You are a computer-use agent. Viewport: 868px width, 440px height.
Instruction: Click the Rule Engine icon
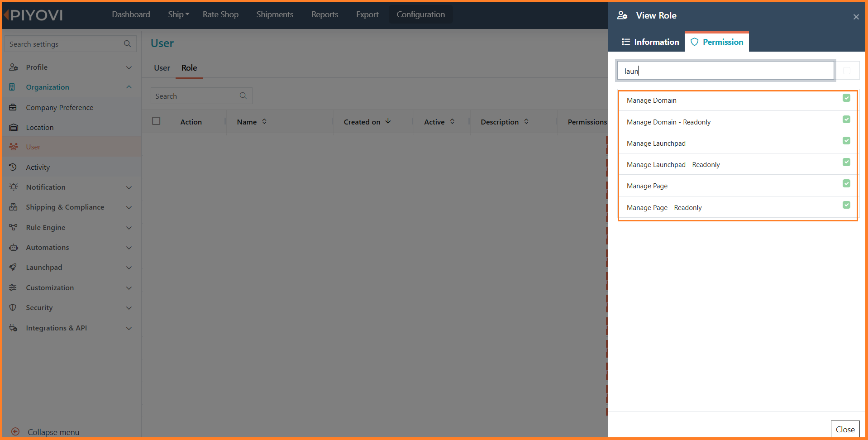click(13, 227)
